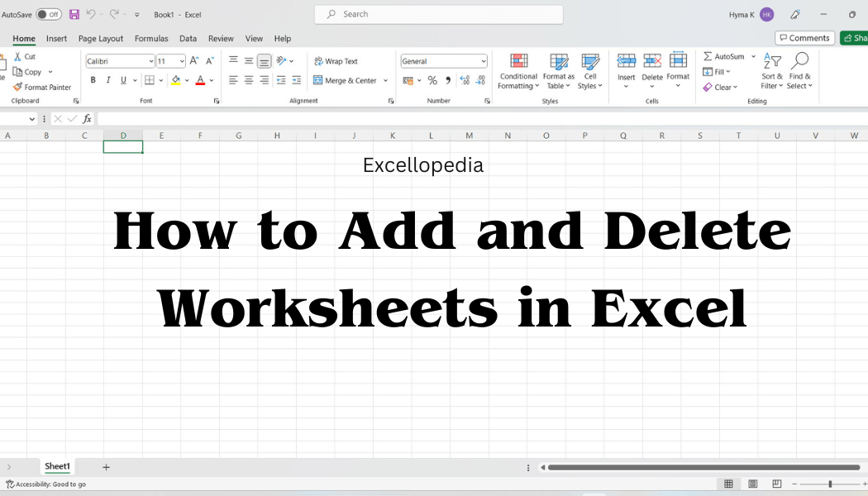Click the Percent Style icon
This screenshot has height=496, width=868.
(x=432, y=80)
